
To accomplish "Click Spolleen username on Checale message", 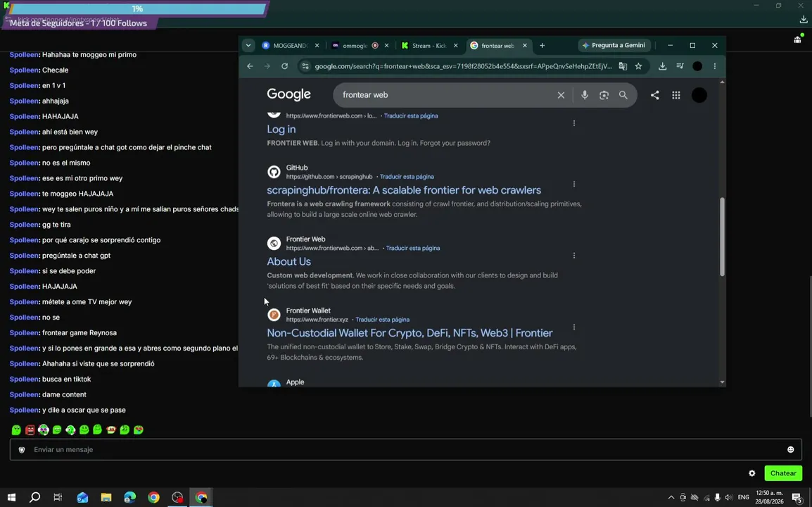I will [24, 70].
